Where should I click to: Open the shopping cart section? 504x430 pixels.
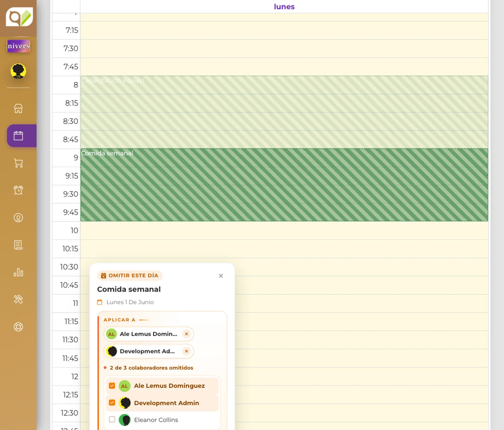tap(18, 163)
